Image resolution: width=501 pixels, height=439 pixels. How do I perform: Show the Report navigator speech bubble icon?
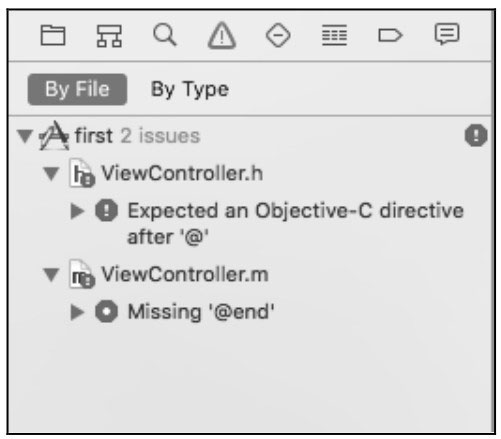pyautogui.click(x=447, y=34)
